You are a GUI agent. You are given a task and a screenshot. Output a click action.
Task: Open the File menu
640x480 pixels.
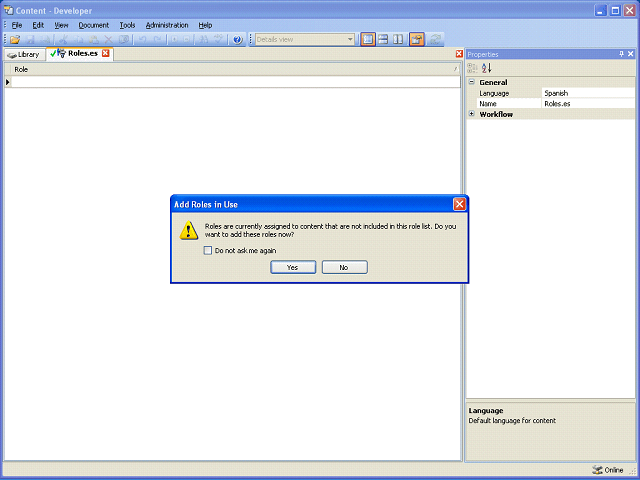17,25
